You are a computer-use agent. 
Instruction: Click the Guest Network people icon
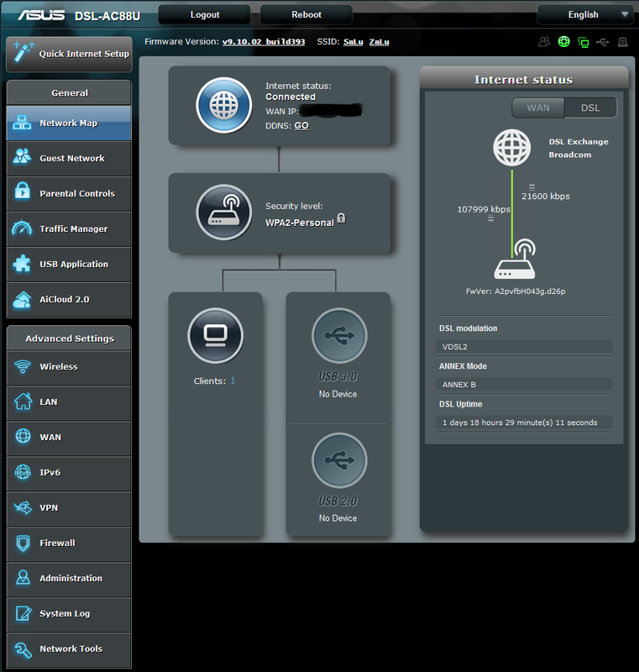22,156
